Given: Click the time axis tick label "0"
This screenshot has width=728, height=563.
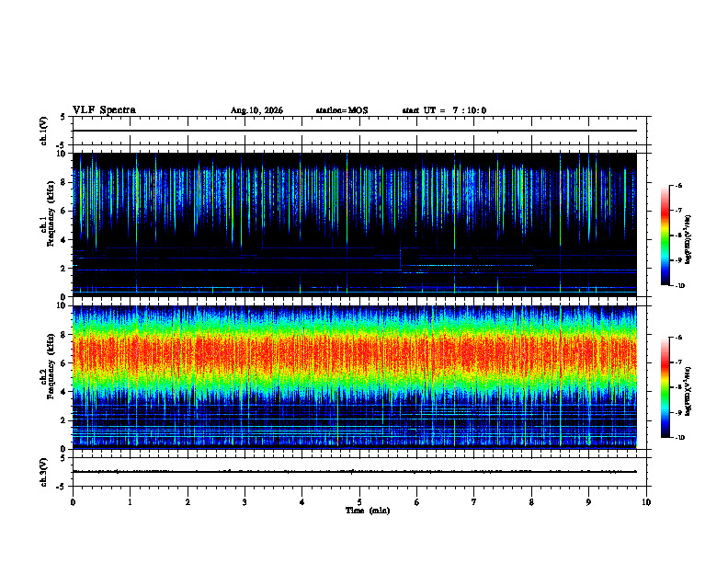Looking at the screenshot, I should tap(73, 502).
